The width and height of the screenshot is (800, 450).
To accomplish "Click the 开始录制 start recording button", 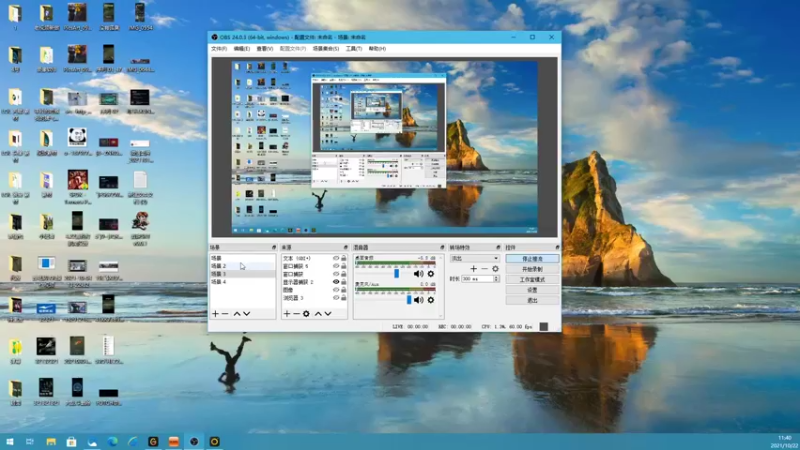I will (x=532, y=269).
